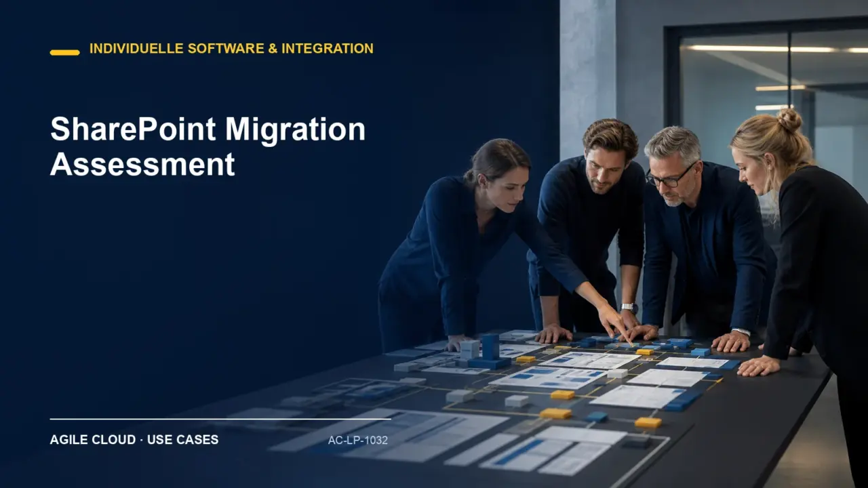
Task: Click the footer text 'AGILE CLOUD · USE CASES'
Action: coord(134,440)
